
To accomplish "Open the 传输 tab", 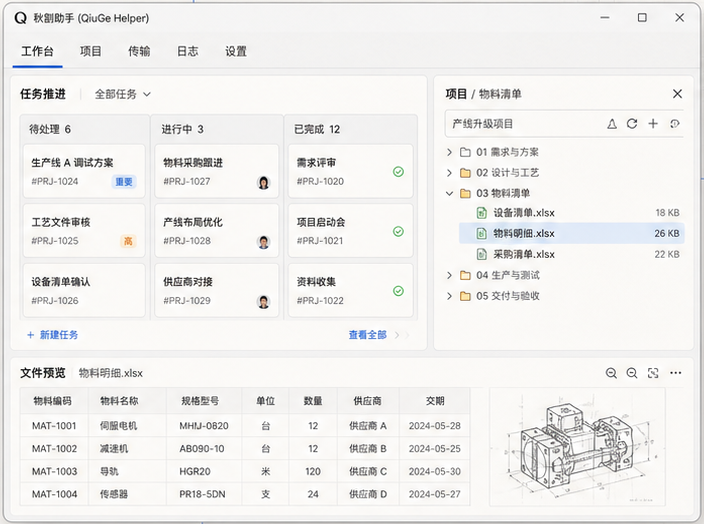I will (139, 51).
